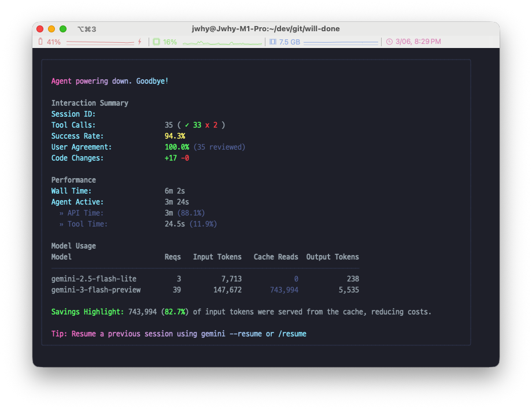Click the 'Interaction Summary' heading
Viewport: 532px width, 410px height.
click(x=90, y=103)
